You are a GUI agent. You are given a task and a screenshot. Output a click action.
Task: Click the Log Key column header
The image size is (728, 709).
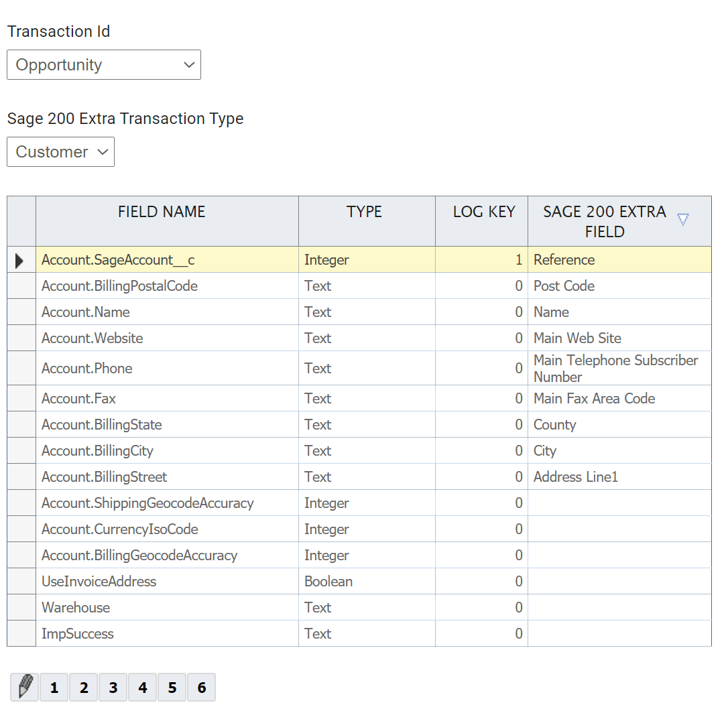(x=483, y=212)
